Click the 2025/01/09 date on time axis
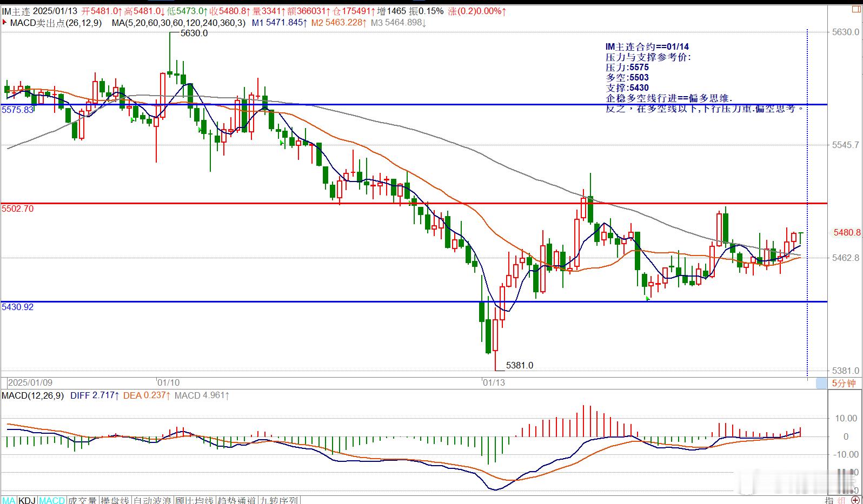863x504 pixels. coord(30,382)
